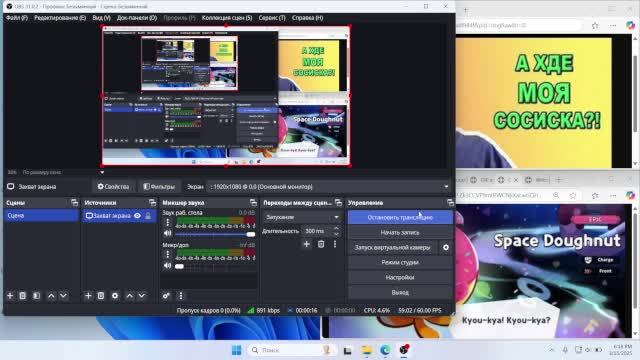Open Copilot icon in upper Edge window
The image size is (640, 360).
pyautogui.click(x=631, y=25)
